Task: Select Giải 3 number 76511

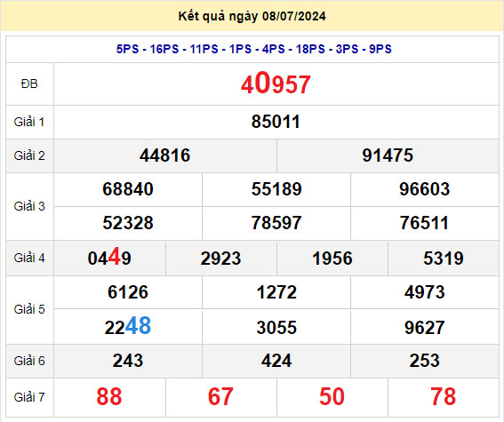Action: pyautogui.click(x=424, y=223)
